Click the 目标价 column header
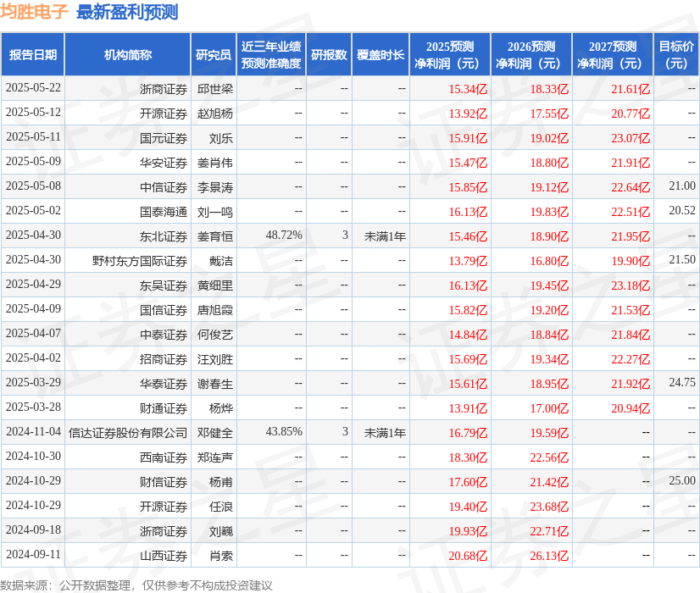This screenshot has width=700, height=593. point(676,55)
